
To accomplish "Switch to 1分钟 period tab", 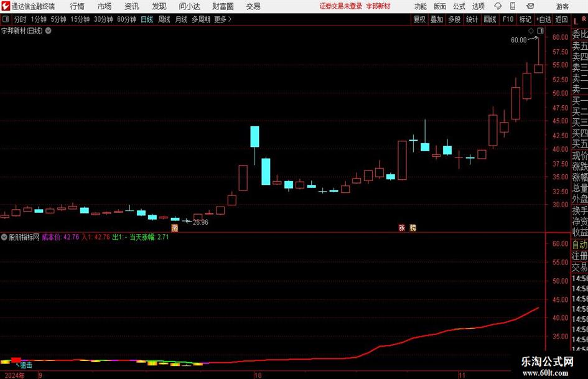I will point(39,19).
